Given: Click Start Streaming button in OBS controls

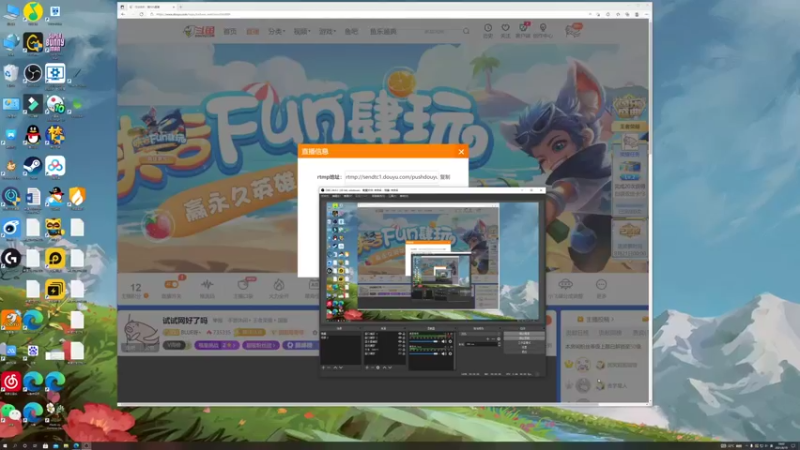Looking at the screenshot, I should tap(524, 333).
